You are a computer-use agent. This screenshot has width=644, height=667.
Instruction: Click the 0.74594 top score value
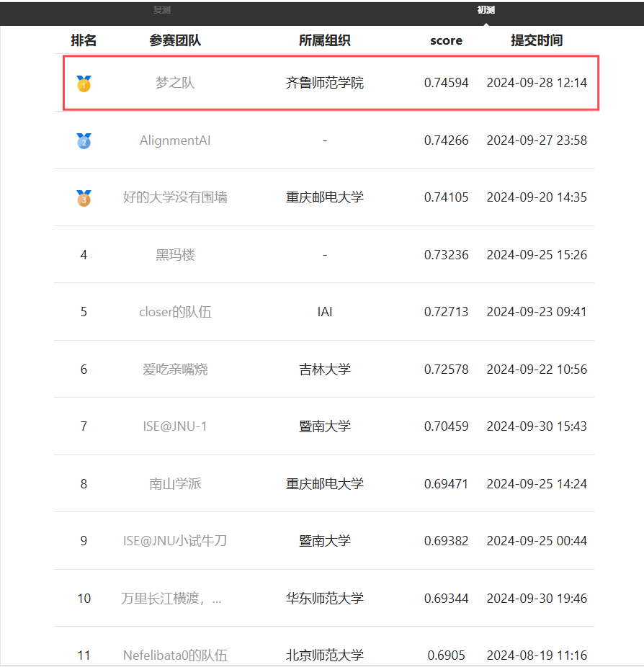[446, 83]
